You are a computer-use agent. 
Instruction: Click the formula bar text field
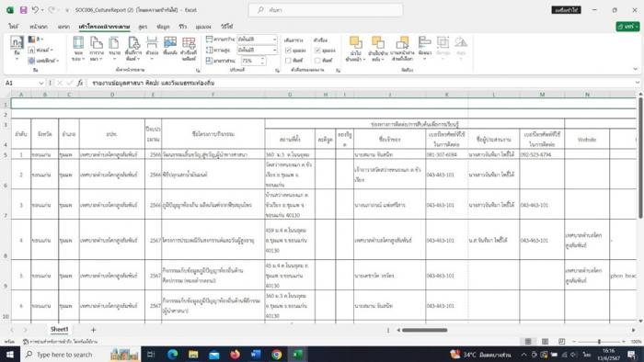coord(362,84)
